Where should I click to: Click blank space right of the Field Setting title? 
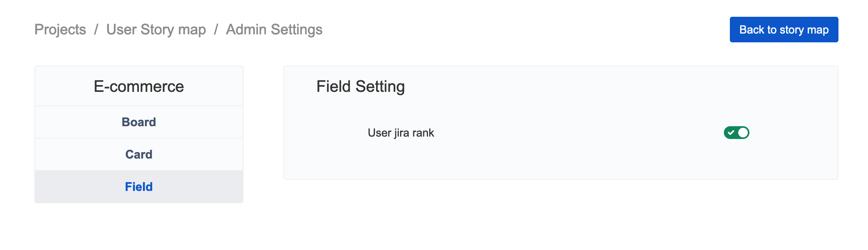(599, 87)
